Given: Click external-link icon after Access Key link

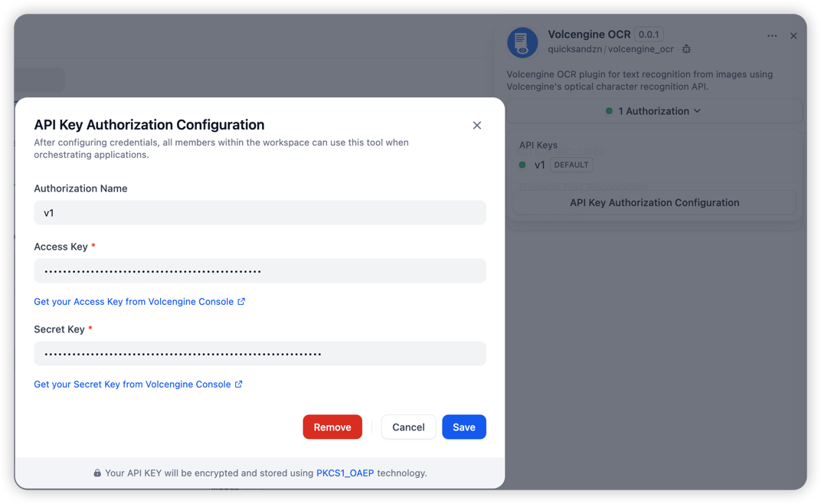Looking at the screenshot, I should (x=241, y=302).
